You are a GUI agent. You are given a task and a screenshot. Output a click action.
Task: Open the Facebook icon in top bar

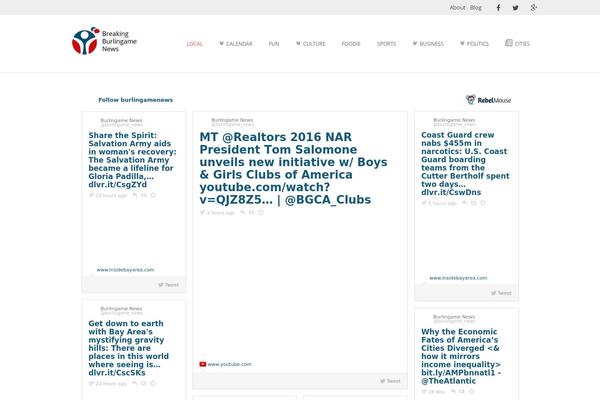[x=498, y=8]
